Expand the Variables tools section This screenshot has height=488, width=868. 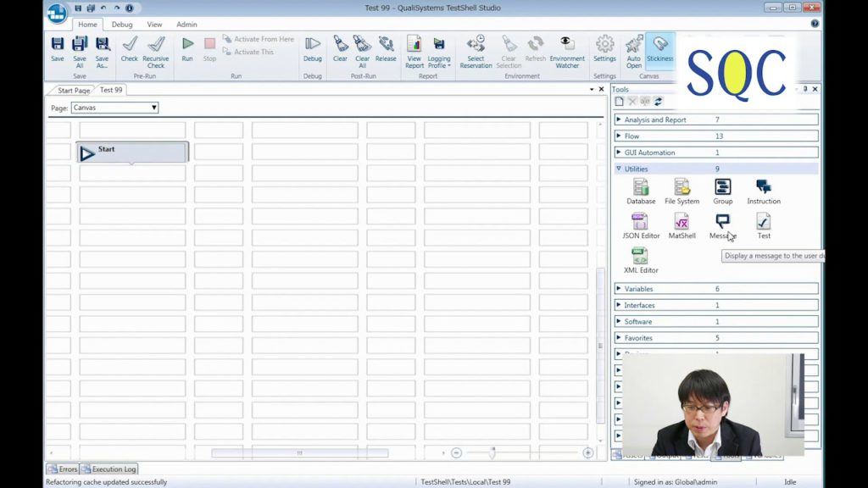[x=619, y=289]
